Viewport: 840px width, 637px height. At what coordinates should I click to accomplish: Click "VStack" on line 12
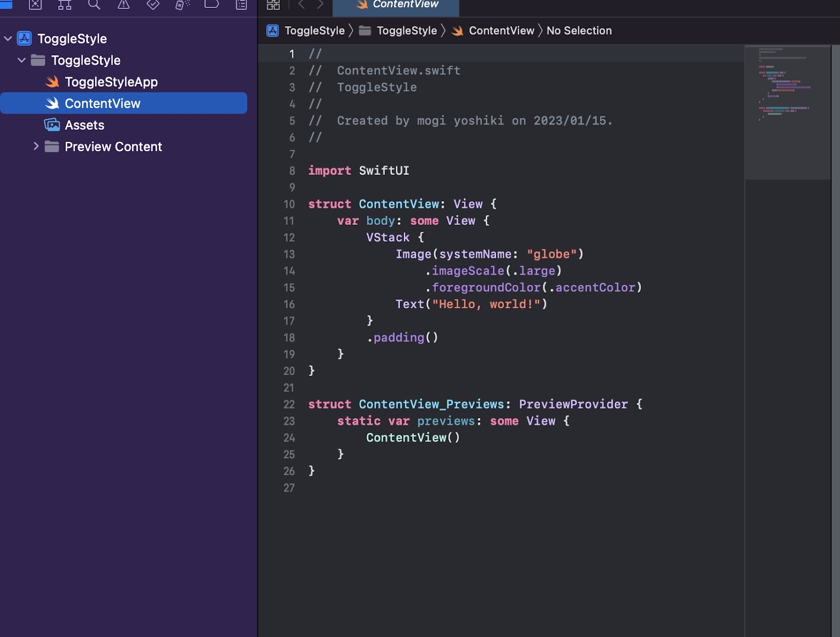[388, 237]
